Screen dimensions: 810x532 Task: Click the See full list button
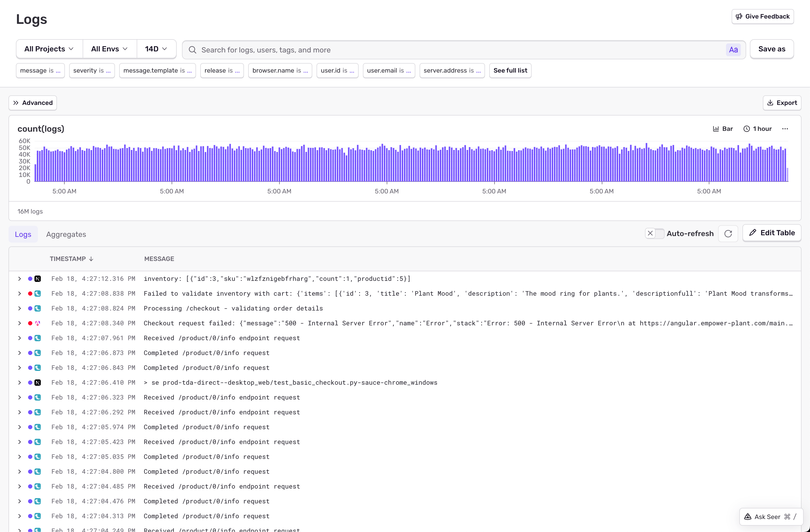510,70
